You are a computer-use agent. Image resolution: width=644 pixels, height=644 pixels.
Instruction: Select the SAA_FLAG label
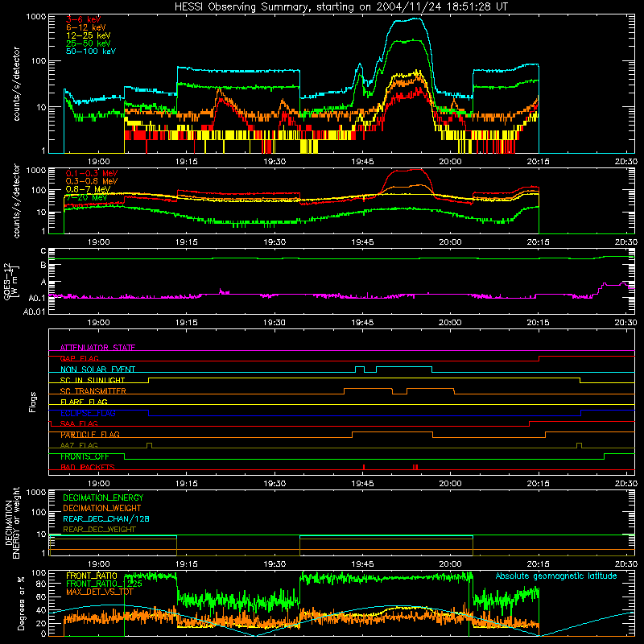pyautogui.click(x=79, y=423)
